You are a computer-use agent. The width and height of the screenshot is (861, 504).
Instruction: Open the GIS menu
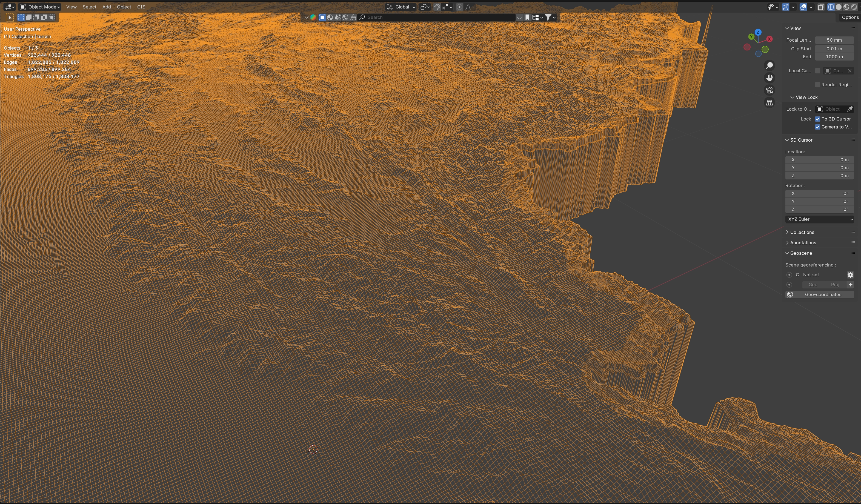click(x=141, y=7)
